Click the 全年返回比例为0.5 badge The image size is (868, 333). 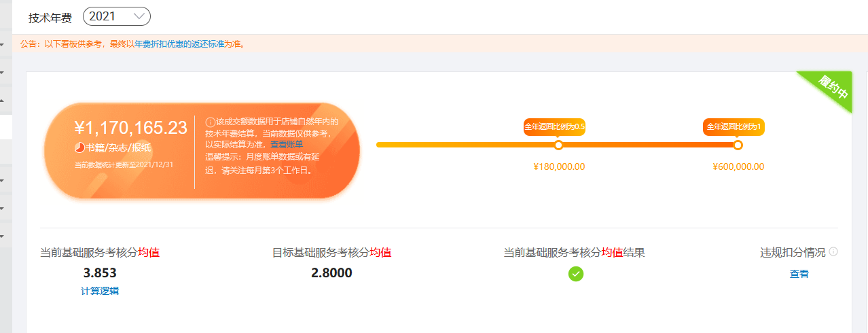554,127
